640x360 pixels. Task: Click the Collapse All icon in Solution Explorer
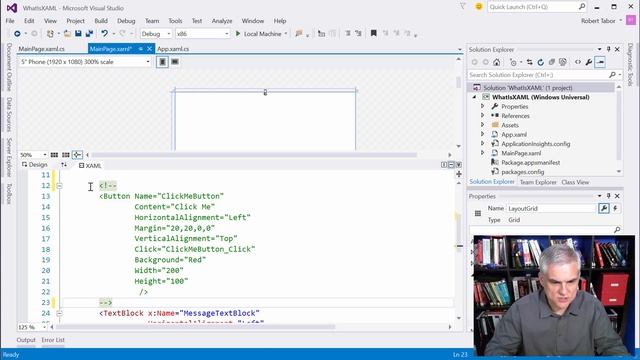coord(551,62)
